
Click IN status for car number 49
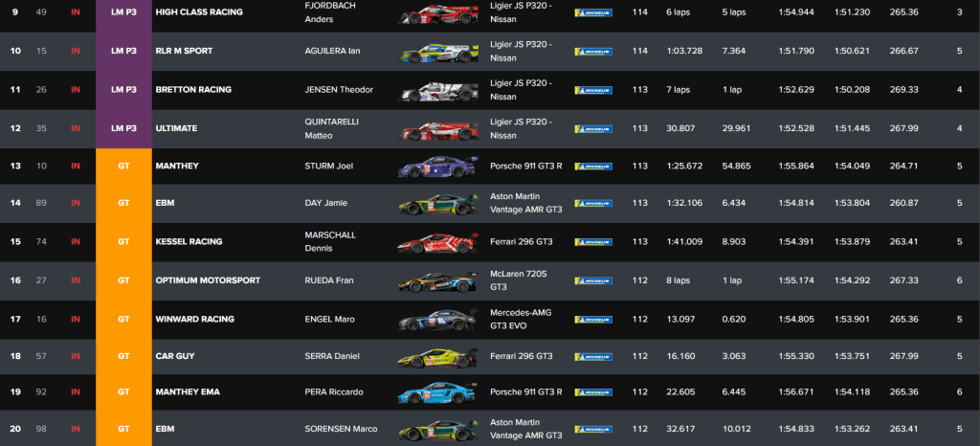(x=76, y=11)
